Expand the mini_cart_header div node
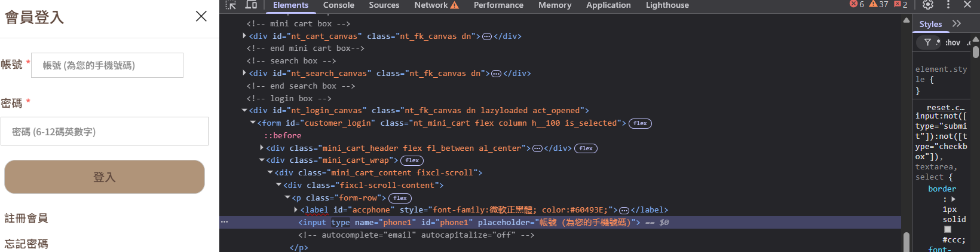Viewport: 980px width, 252px height. [x=262, y=148]
